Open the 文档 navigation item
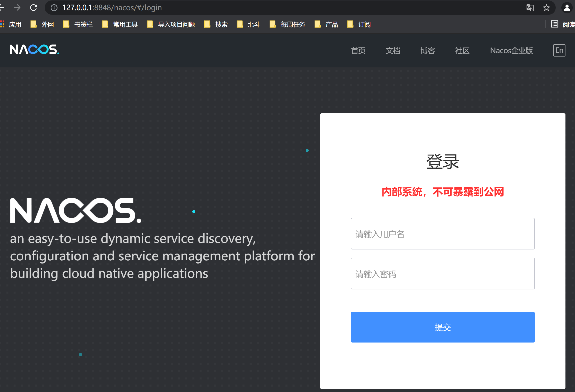The width and height of the screenshot is (575, 392). (393, 50)
